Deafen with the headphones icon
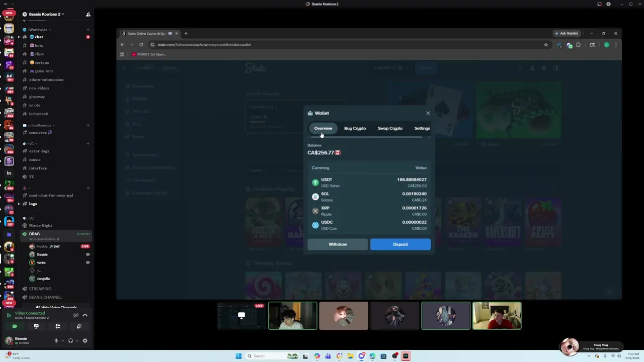Screen dimensions: 644x362 coord(70,341)
